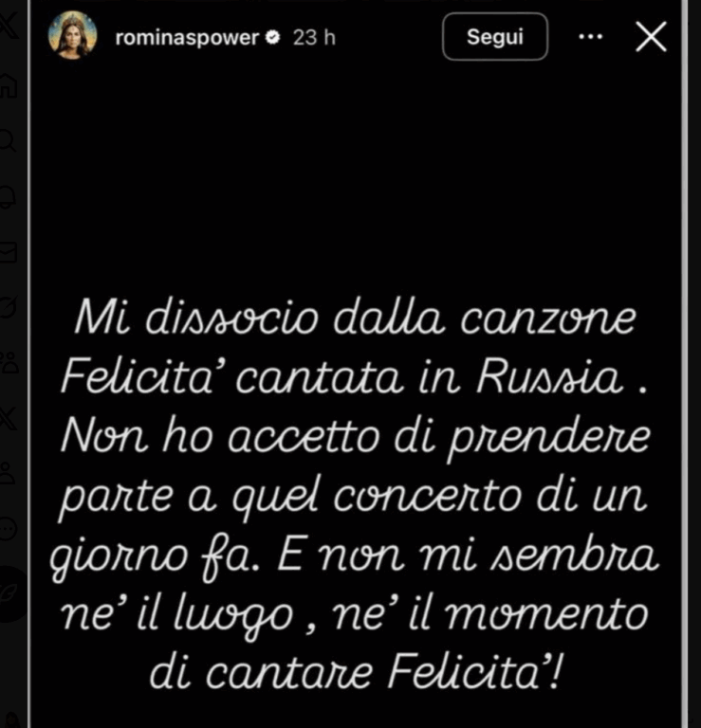Image resolution: width=701 pixels, height=728 pixels.
Task: Click the 23 h story timestamp
Action: [x=314, y=37]
